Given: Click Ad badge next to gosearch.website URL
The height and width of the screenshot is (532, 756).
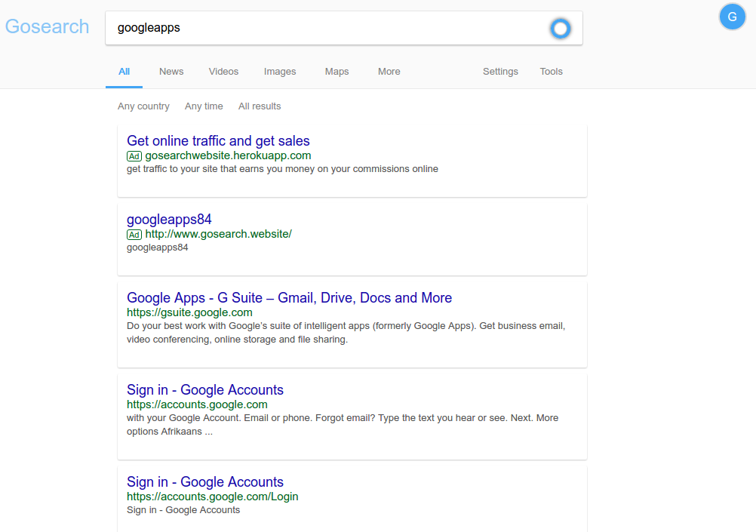Looking at the screenshot, I should click(134, 235).
